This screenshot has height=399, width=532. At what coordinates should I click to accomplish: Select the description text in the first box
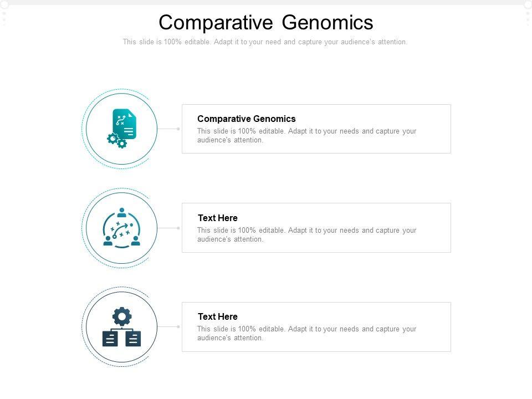tap(306, 136)
